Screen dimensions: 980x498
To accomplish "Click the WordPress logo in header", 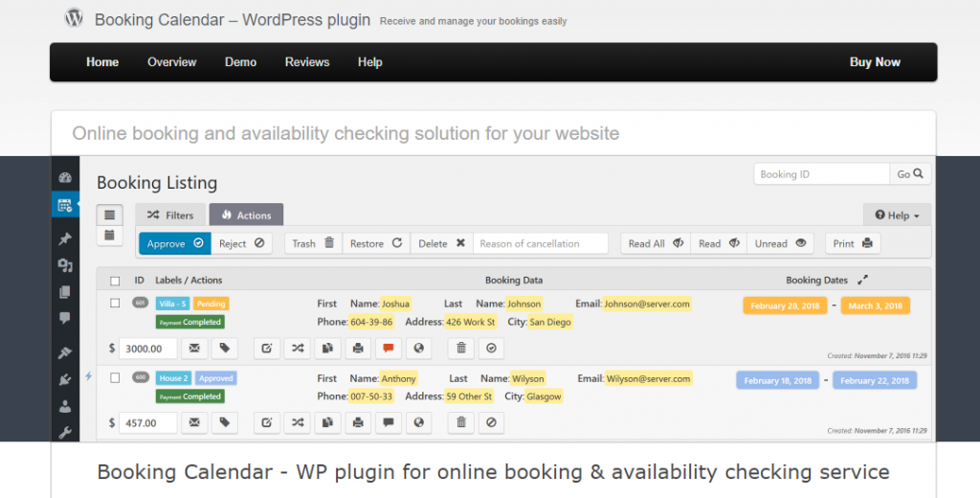I will (x=74, y=17).
